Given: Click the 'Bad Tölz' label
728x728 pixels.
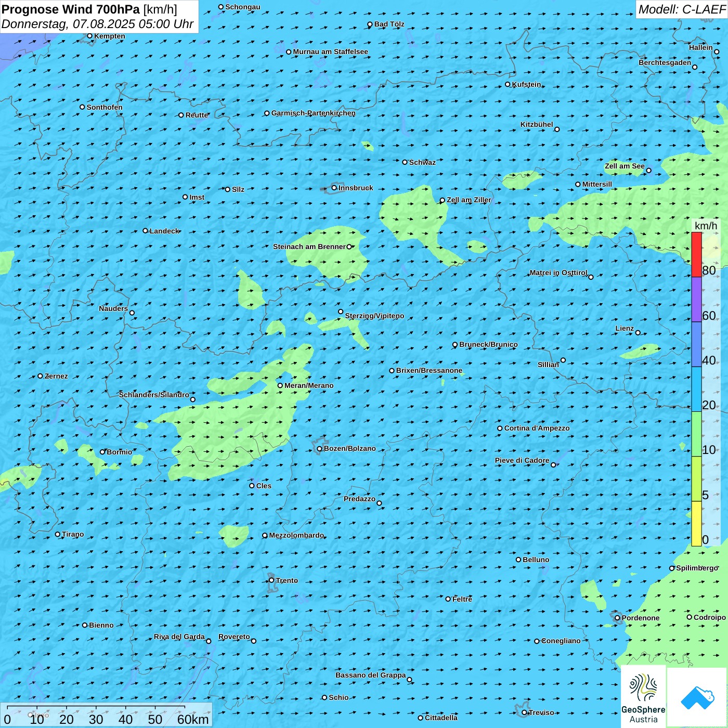Looking at the screenshot, I should pos(389,24).
